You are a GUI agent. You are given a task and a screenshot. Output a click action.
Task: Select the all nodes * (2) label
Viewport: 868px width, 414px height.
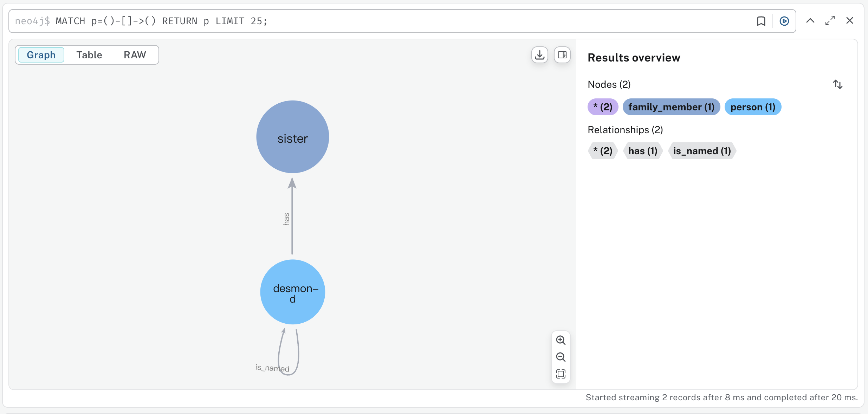(603, 107)
